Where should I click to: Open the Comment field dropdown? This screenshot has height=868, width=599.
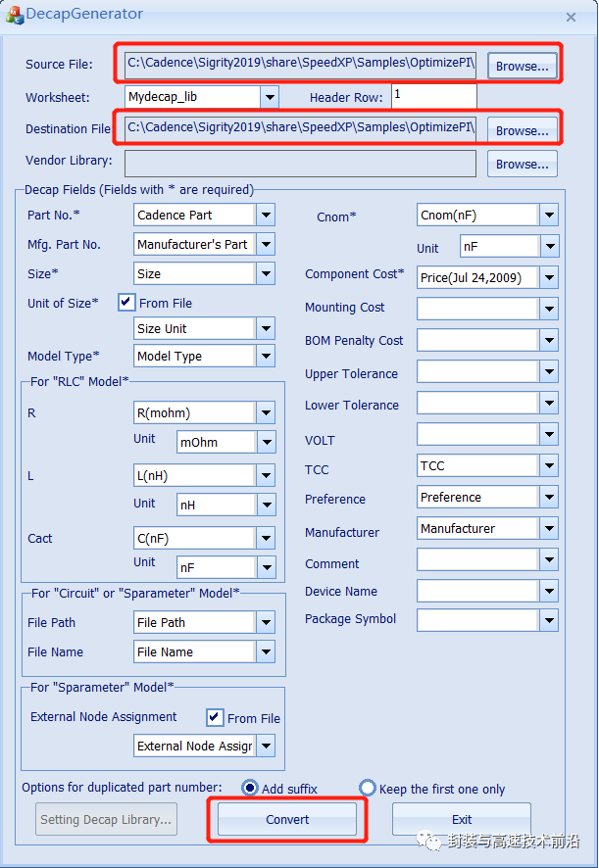549,559
